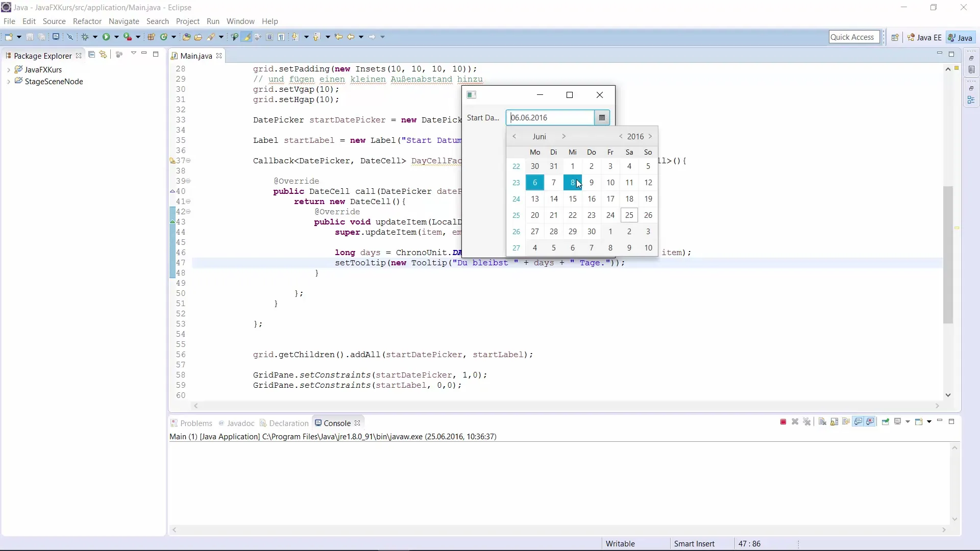Switch to Java perspective
Viewport: 980px width, 551px height.
[x=961, y=38]
